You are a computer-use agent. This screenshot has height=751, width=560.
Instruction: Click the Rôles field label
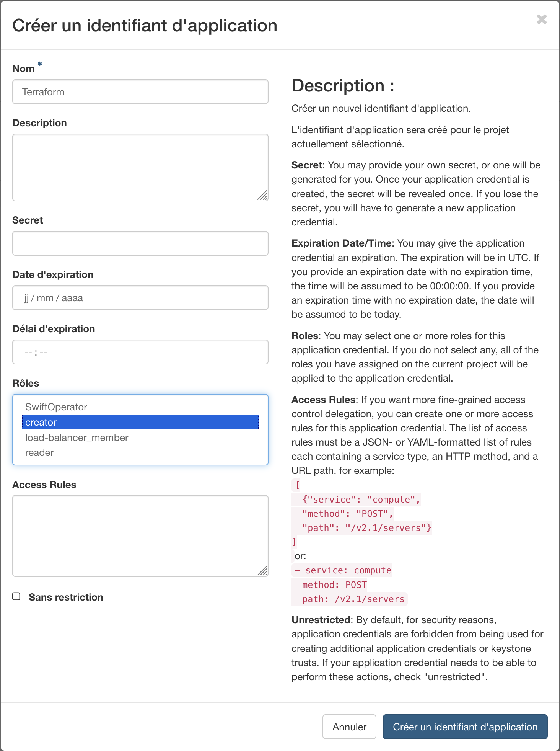point(26,383)
